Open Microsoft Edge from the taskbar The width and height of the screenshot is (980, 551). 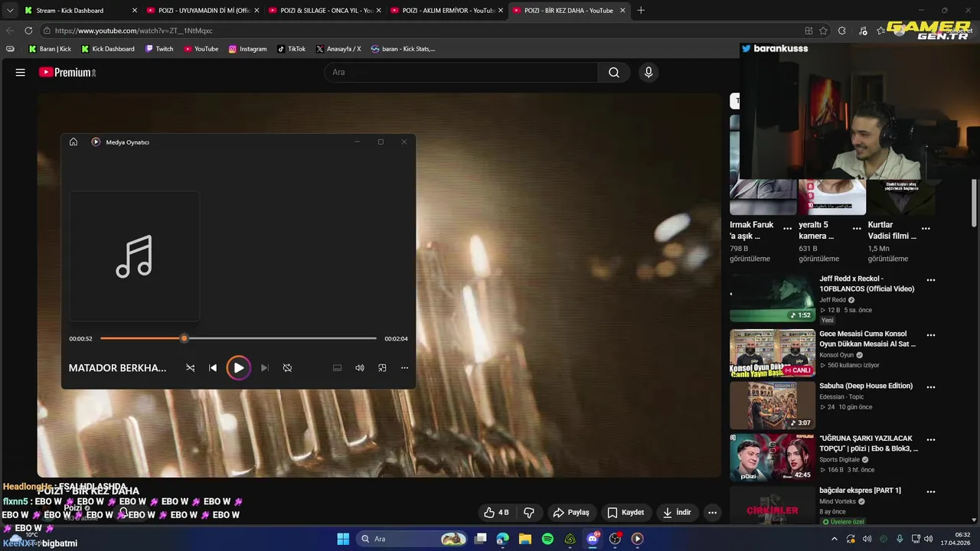click(502, 539)
